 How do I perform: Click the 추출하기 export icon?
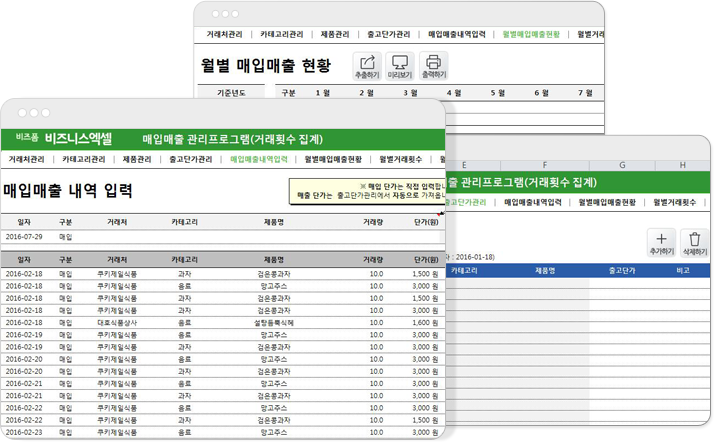pyautogui.click(x=367, y=62)
